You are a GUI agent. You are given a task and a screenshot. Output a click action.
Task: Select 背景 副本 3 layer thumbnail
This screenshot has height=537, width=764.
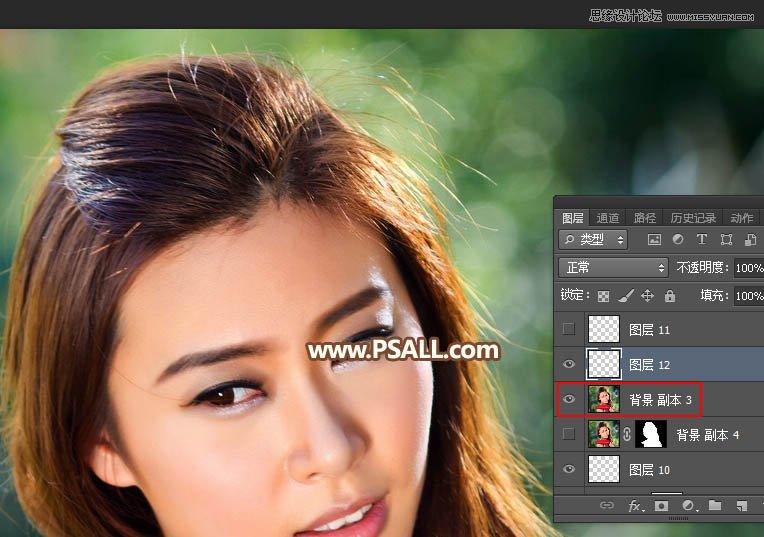604,399
